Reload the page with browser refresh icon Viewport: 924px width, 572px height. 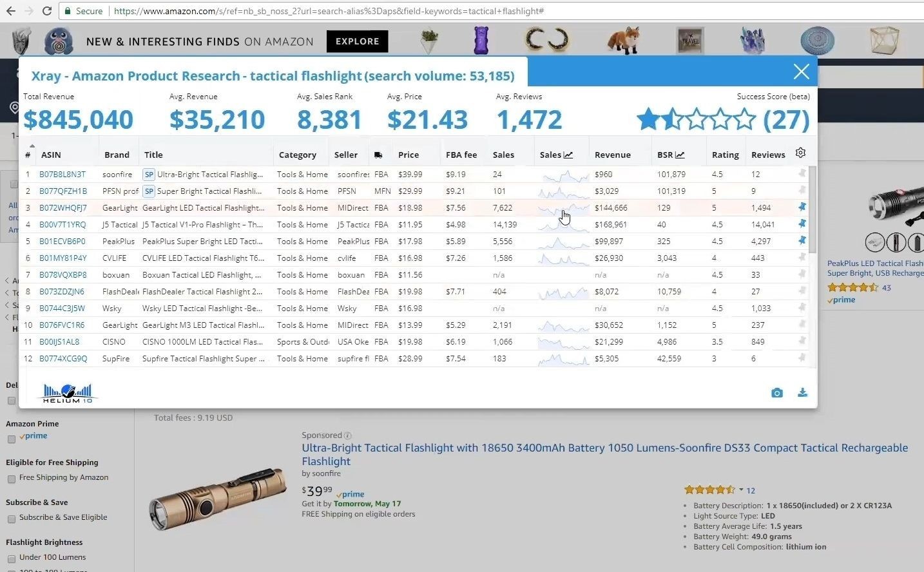(x=46, y=11)
